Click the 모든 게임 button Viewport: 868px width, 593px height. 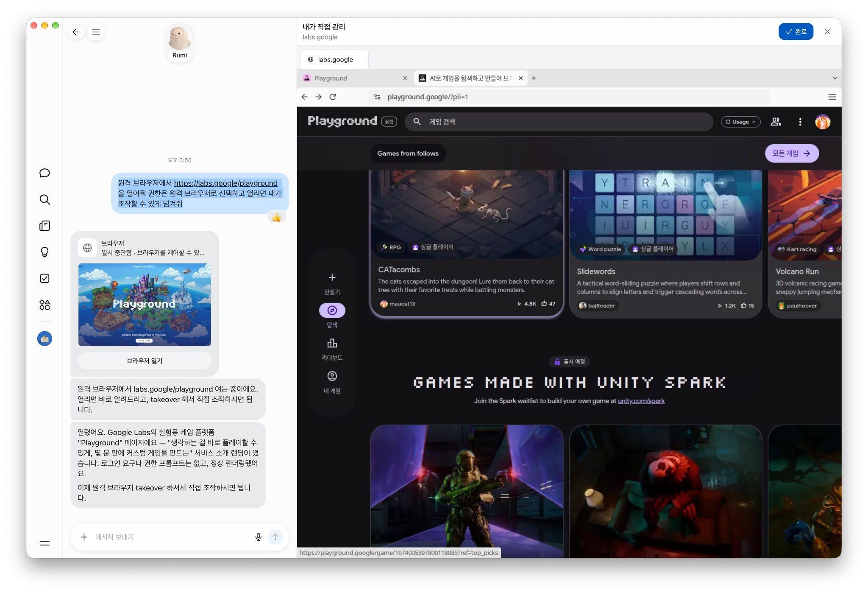click(x=791, y=154)
